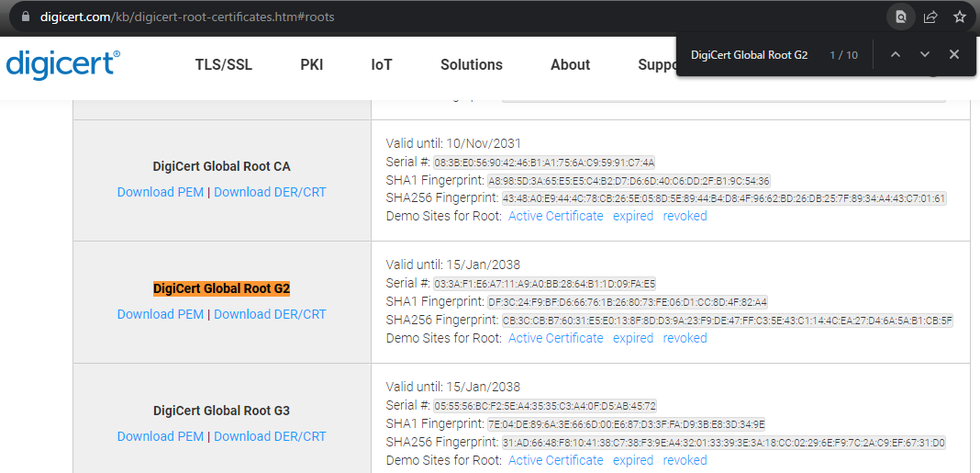Download DER/CRT for DigiCert Global Root G3

click(270, 436)
